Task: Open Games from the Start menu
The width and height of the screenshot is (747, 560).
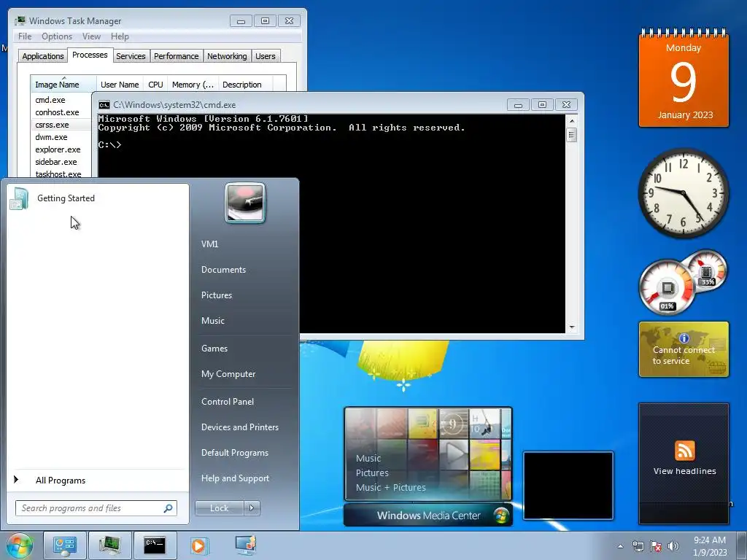Action: click(214, 349)
